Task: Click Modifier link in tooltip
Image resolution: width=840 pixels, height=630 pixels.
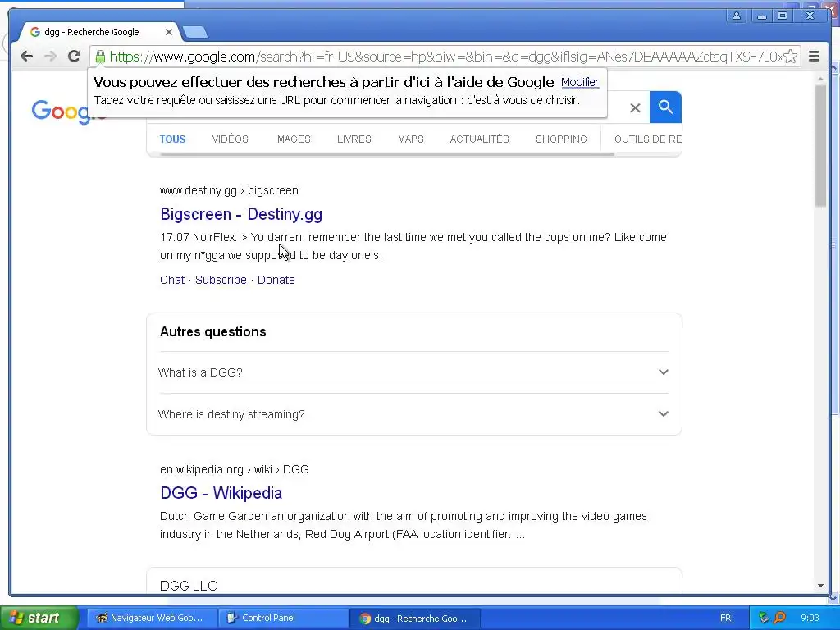Action: pyautogui.click(x=580, y=82)
